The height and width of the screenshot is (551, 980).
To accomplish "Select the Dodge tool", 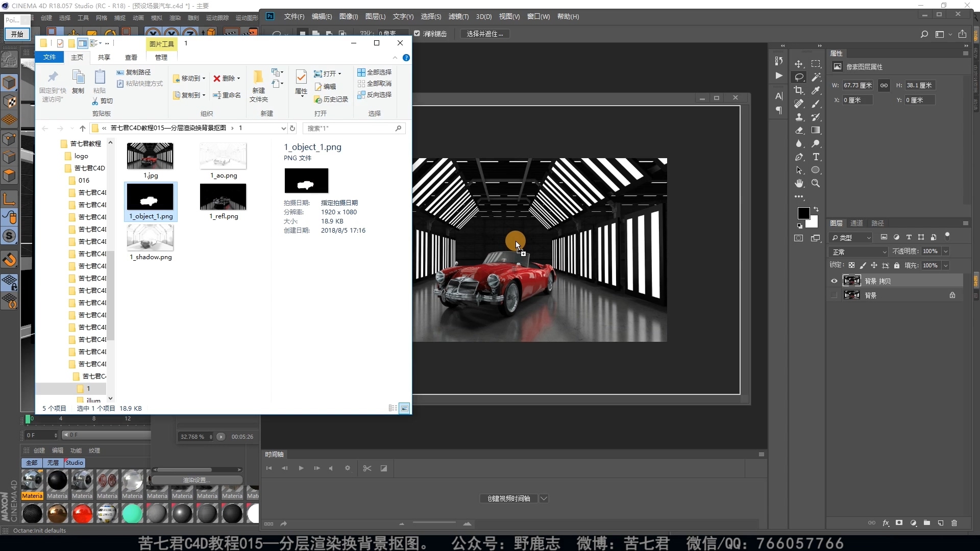I will 816,143.
